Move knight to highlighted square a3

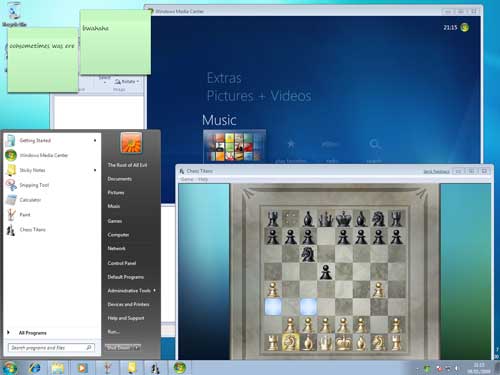pyautogui.click(x=273, y=307)
